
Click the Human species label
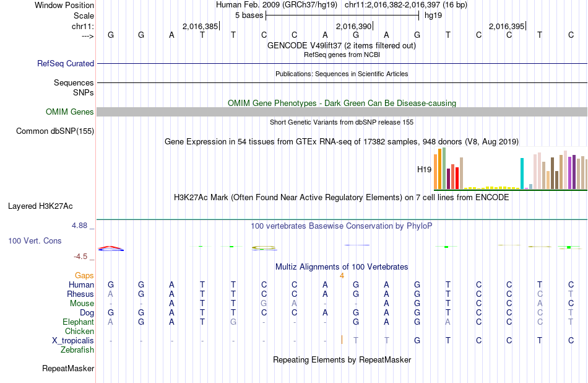pos(81,284)
